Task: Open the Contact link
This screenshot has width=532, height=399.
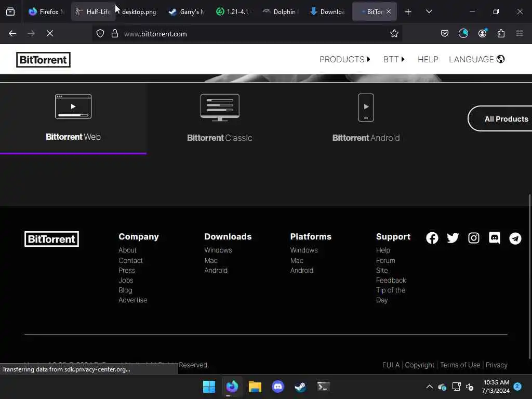Action: [130, 261]
